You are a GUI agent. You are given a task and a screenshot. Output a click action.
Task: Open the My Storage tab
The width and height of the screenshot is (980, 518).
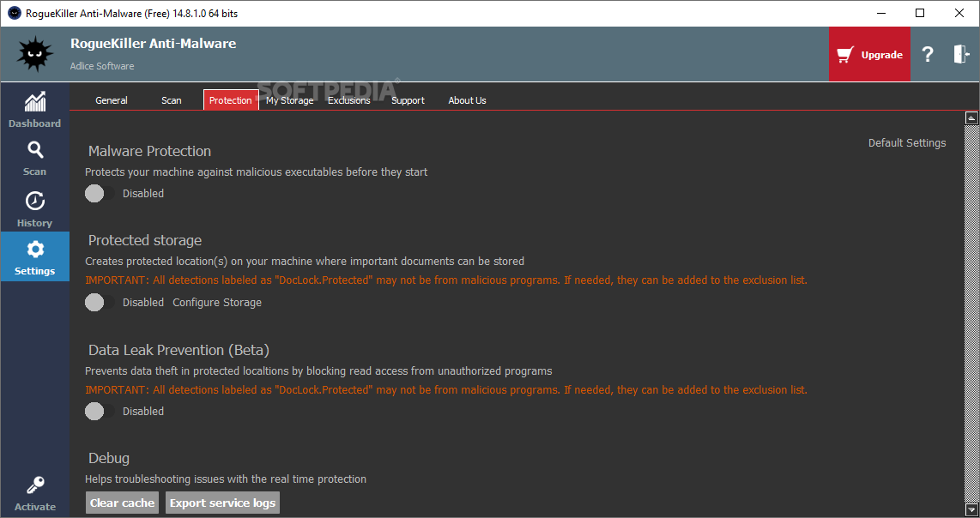(x=290, y=100)
